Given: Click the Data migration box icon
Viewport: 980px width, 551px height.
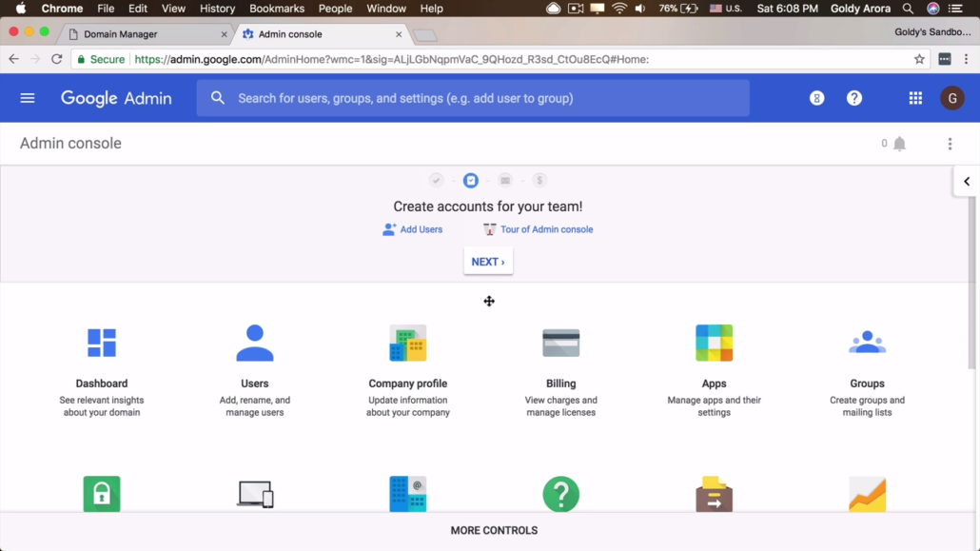Looking at the screenshot, I should coord(714,494).
